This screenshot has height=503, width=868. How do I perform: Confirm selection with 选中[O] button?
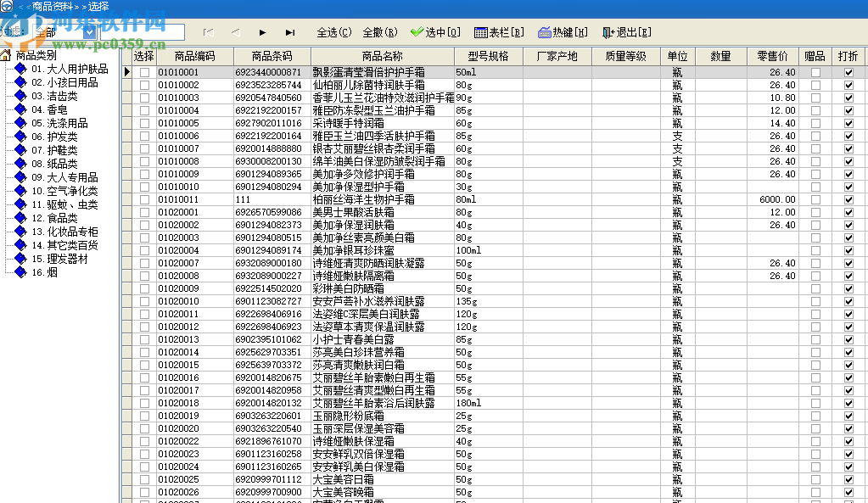(x=435, y=32)
